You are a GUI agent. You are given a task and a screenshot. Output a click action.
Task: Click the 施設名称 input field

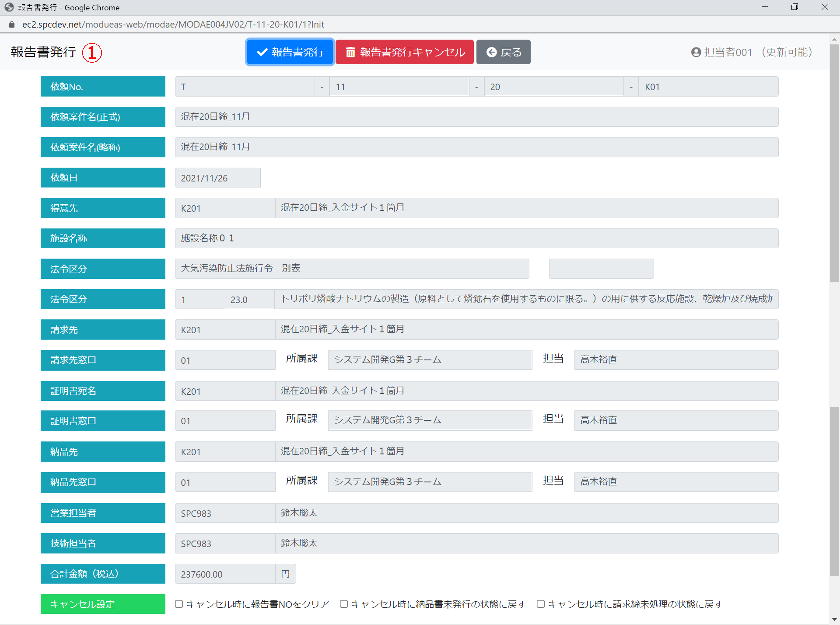pos(477,238)
